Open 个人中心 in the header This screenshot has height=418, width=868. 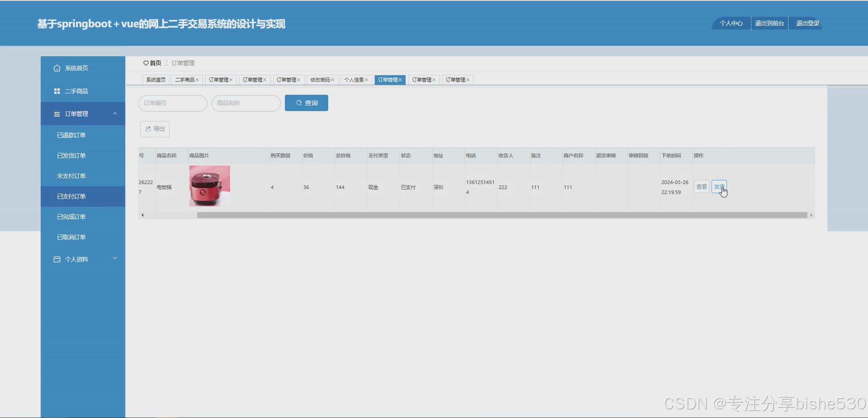pos(731,24)
